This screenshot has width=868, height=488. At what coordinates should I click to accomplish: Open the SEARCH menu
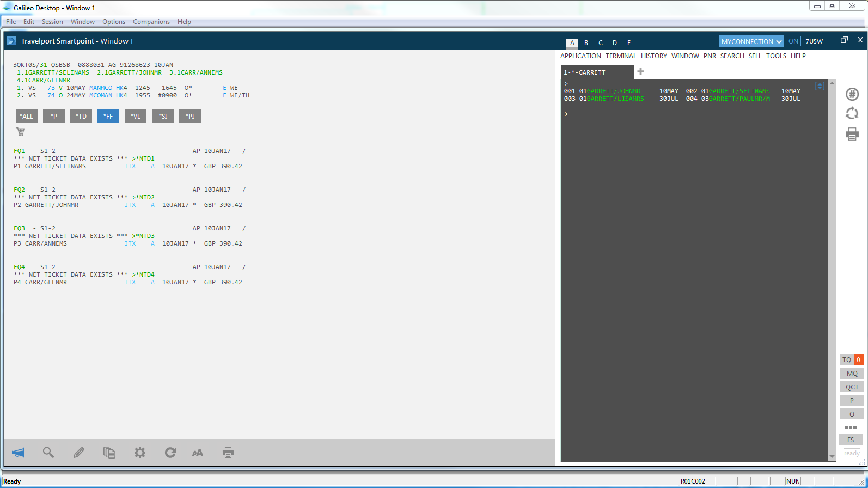[x=732, y=56]
